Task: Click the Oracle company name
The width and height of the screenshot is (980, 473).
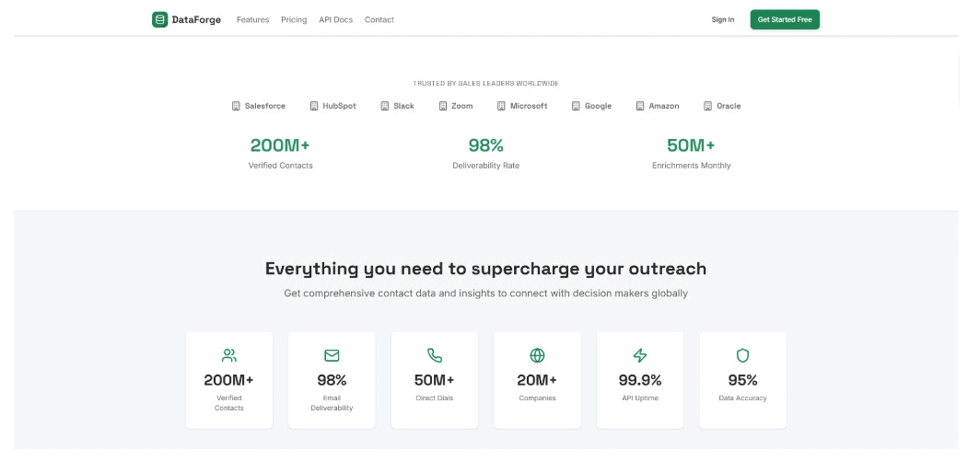Action: [x=729, y=106]
